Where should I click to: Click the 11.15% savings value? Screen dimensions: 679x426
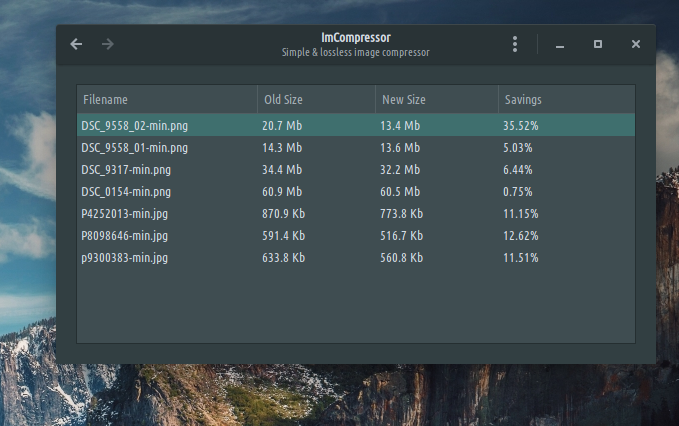[521, 214]
